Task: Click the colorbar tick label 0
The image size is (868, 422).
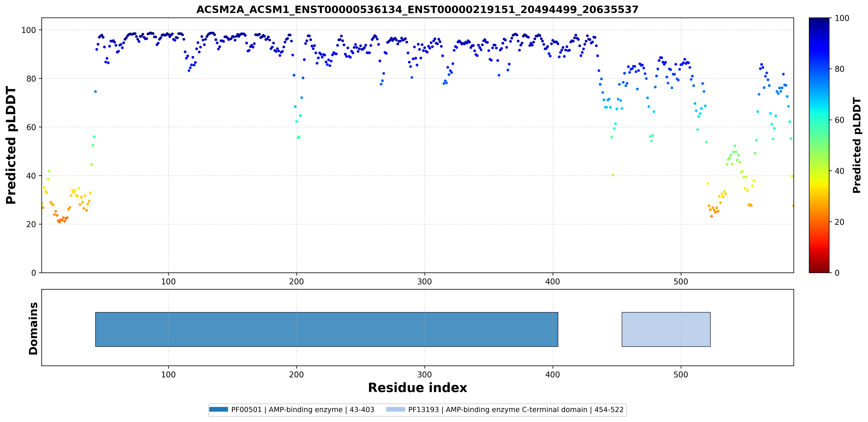Action: point(837,273)
